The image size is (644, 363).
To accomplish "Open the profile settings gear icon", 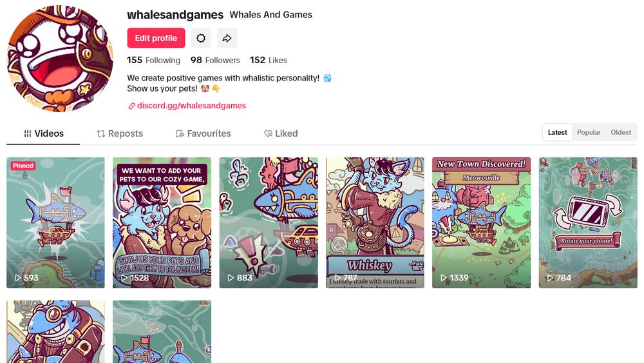I will [x=201, y=38].
